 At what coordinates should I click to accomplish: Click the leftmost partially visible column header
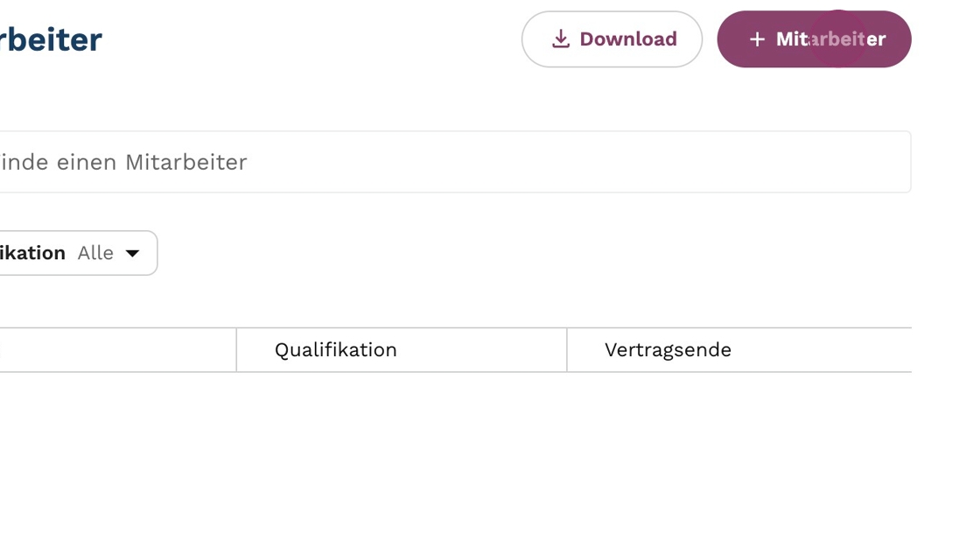pyautogui.click(x=114, y=350)
